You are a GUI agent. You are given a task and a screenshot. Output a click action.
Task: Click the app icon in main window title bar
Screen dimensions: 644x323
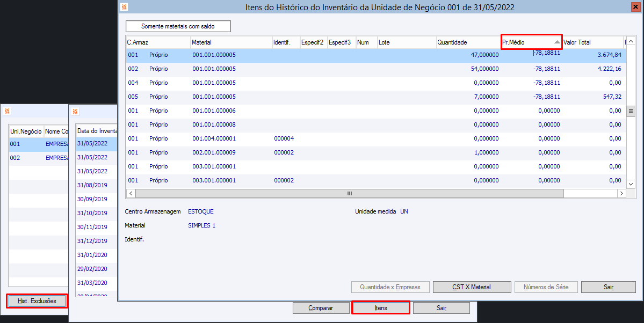125,7
